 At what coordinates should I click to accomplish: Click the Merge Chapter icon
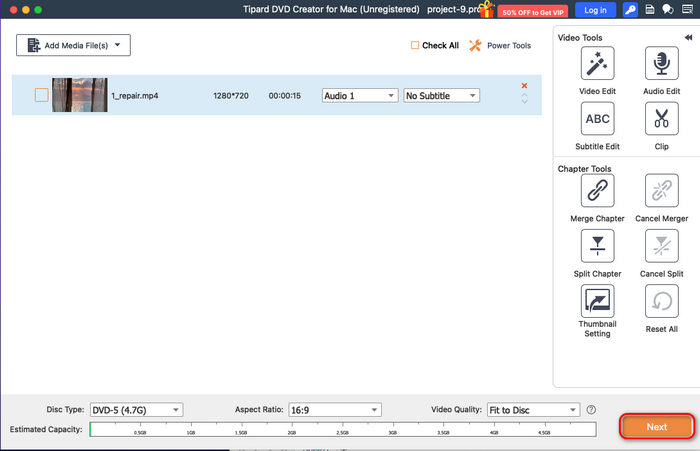click(x=597, y=191)
